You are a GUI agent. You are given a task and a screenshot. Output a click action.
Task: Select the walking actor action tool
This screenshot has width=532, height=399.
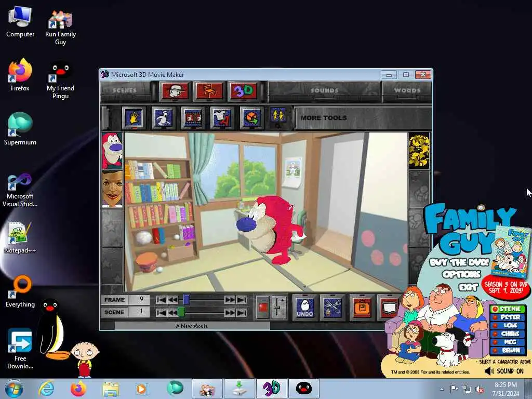(x=163, y=118)
